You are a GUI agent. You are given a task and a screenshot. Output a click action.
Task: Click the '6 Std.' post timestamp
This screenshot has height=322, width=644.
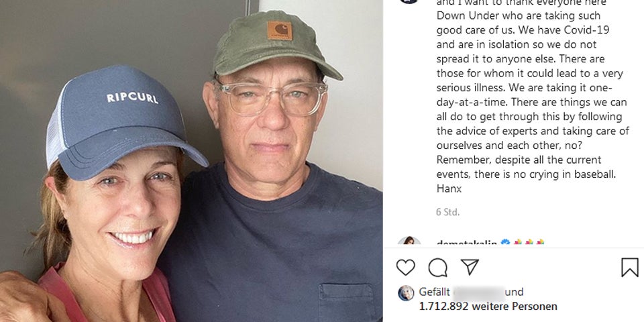447,212
